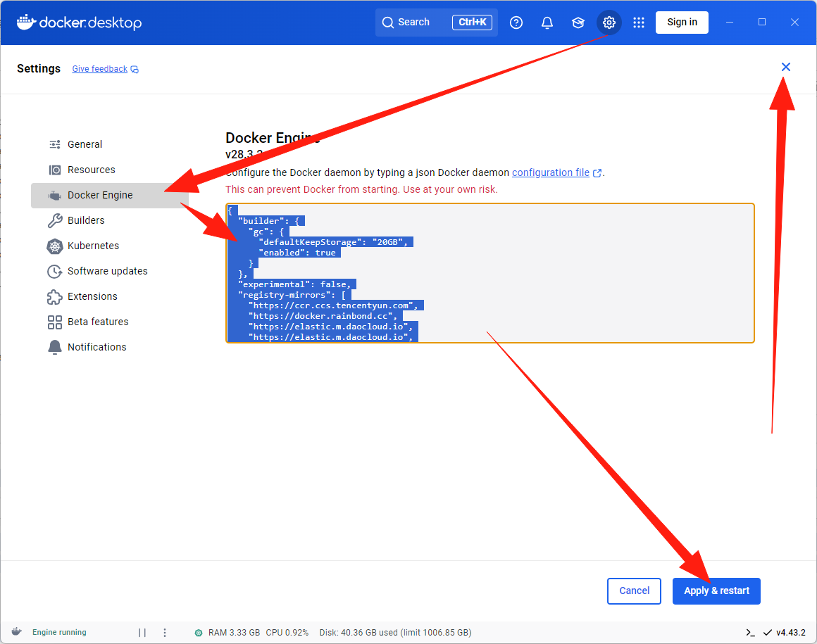Viewport: 817px width, 644px height.
Task: Open the engine three-dot options menu
Action: (165, 633)
